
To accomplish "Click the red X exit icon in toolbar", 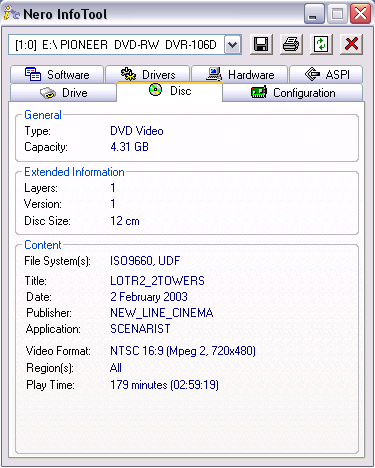I will [x=351, y=44].
